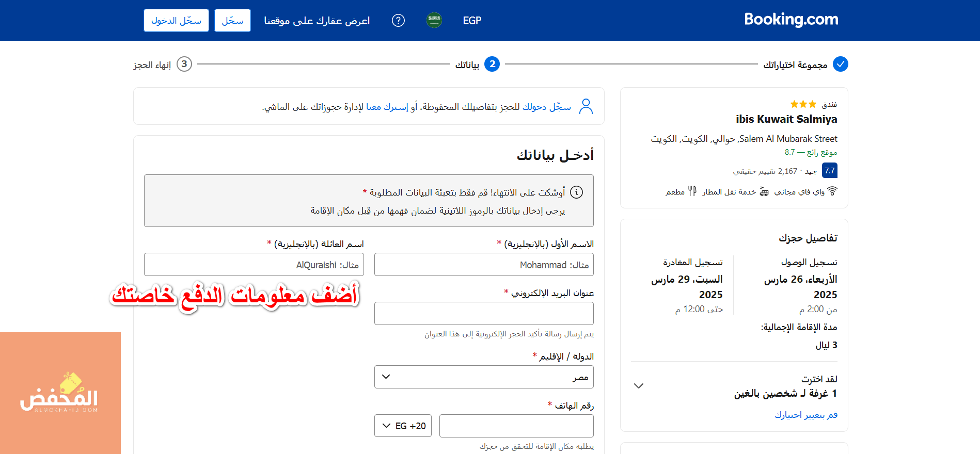980x454 pixels.
Task: Click the completed step checkmark icon
Action: pyautogui.click(x=841, y=64)
